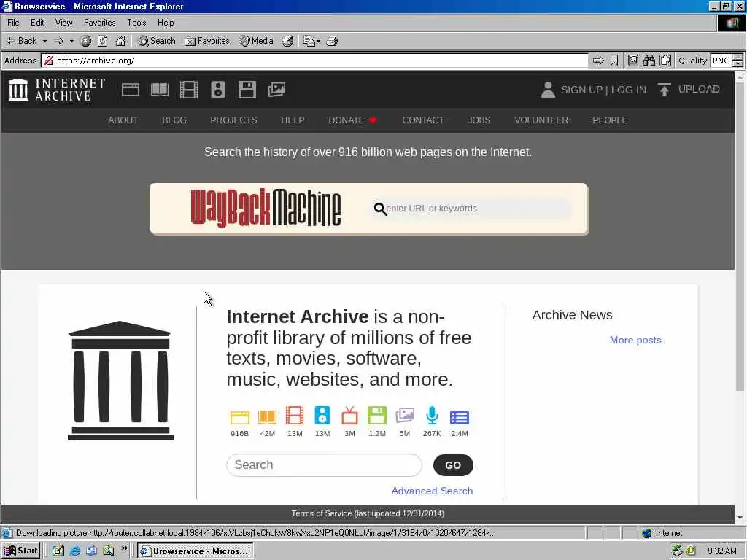747x560 pixels.
Task: Click the GO search button
Action: click(453, 465)
